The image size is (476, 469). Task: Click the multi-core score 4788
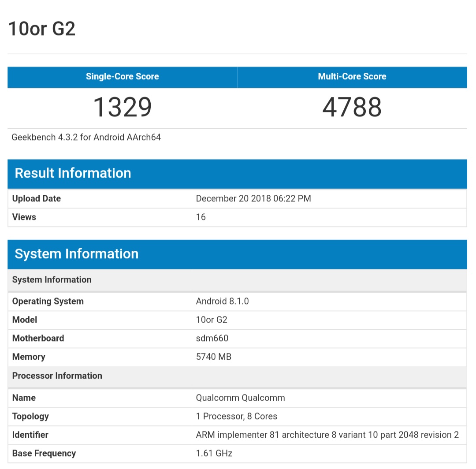tap(352, 106)
